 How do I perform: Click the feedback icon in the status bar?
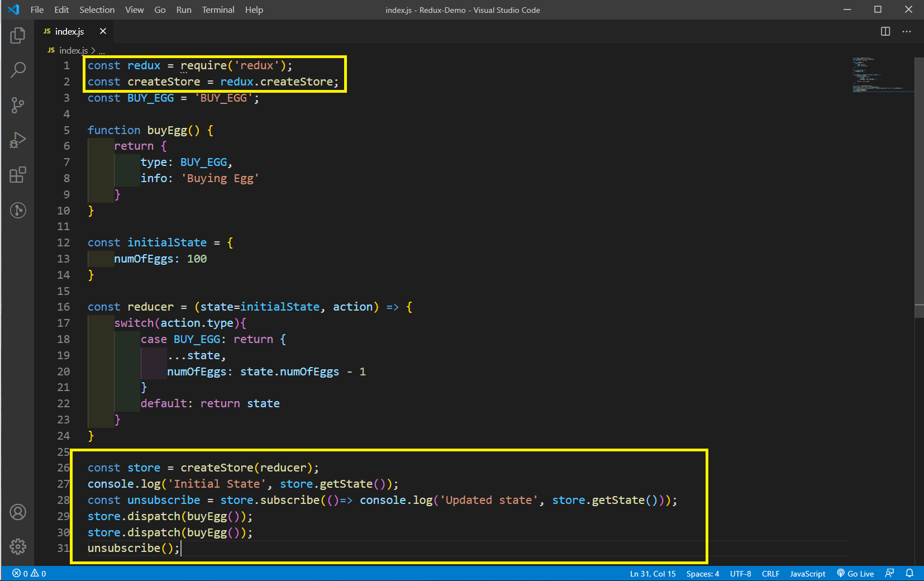(890, 573)
